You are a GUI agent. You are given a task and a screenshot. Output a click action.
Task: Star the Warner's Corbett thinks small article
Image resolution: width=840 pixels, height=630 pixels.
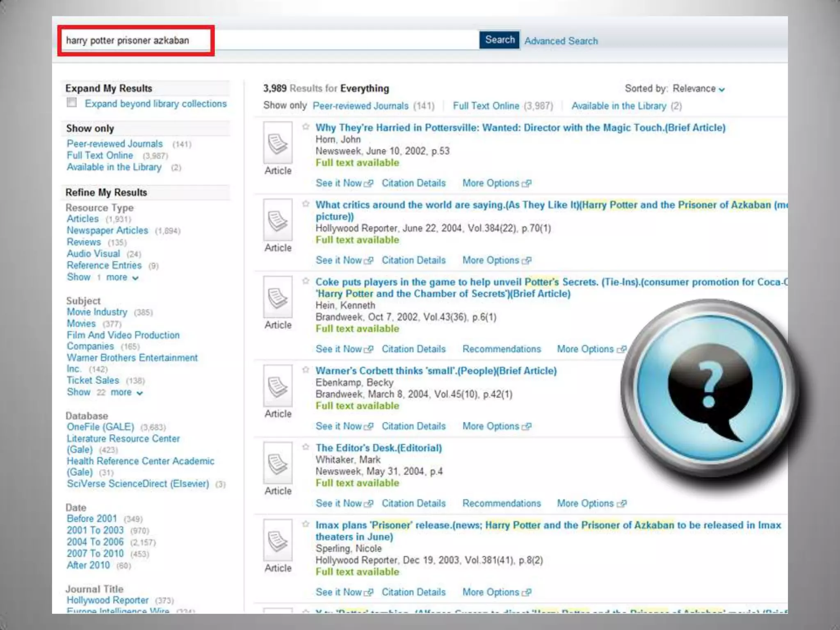pos(306,370)
